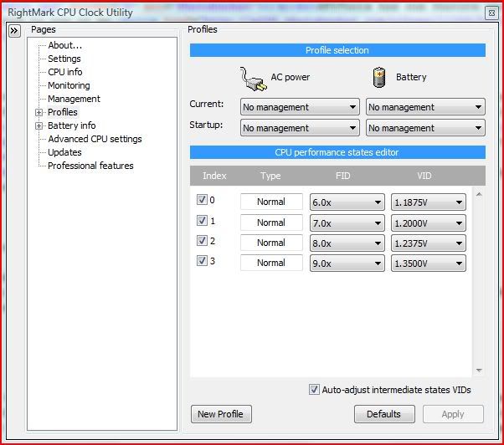Viewport: 504px width, 445px height.
Task: Open the 1.2000V VID dropdown
Action: 429,223
